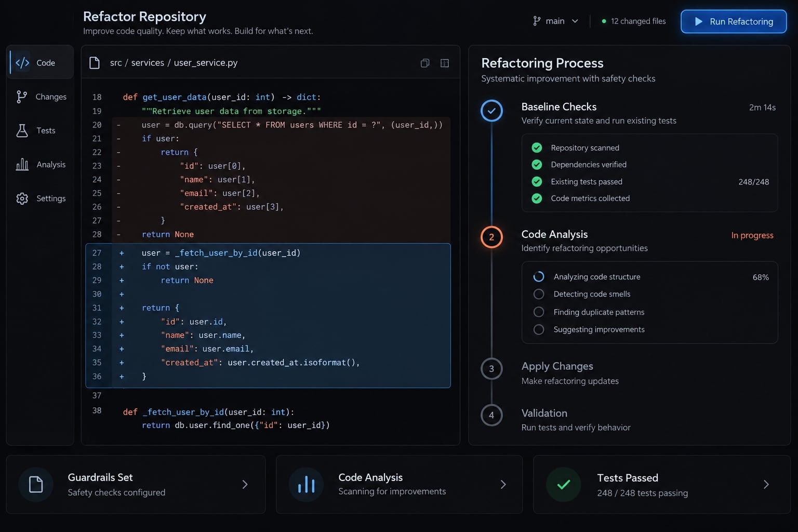Click the src breadcrumb segment
Viewport: 798px width, 532px height.
tap(116, 63)
